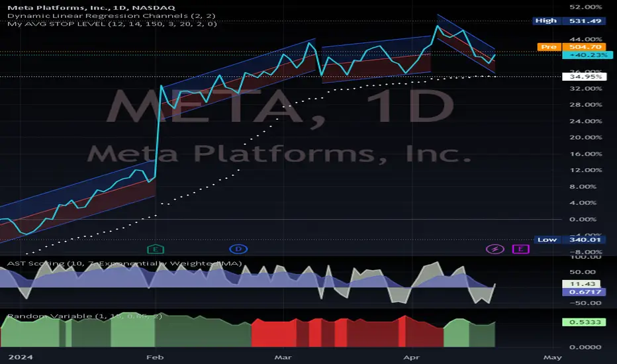Open the AST Scoring indicator legend
Screen dimensions: 617x364
(124, 263)
